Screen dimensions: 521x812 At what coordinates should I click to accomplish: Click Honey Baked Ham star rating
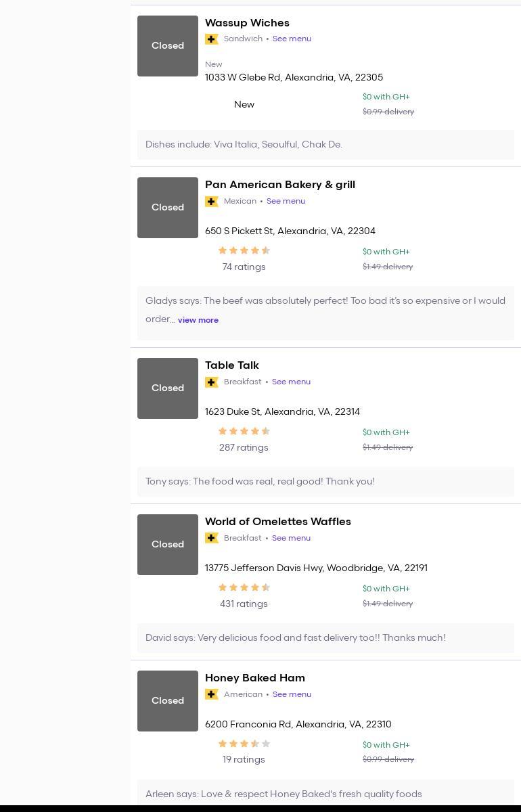click(244, 744)
